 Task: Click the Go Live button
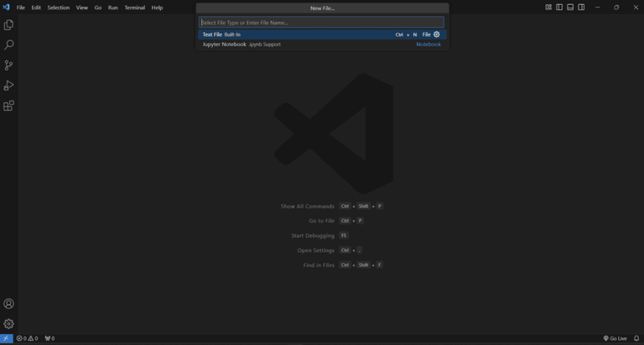615,338
